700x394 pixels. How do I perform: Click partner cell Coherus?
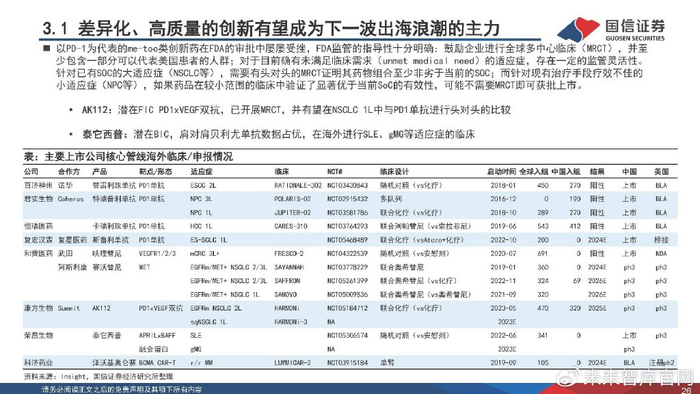[71, 199]
